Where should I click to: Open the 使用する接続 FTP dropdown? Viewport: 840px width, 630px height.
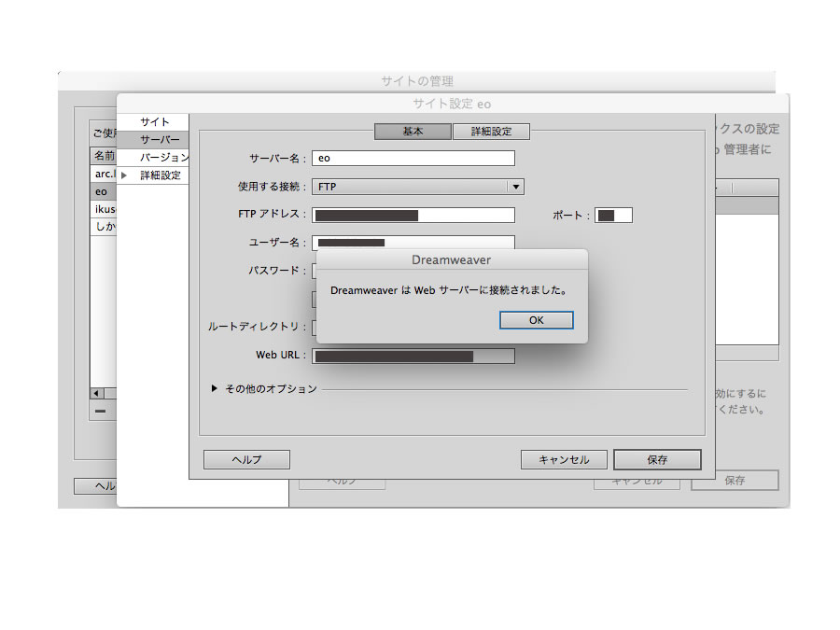click(x=418, y=187)
